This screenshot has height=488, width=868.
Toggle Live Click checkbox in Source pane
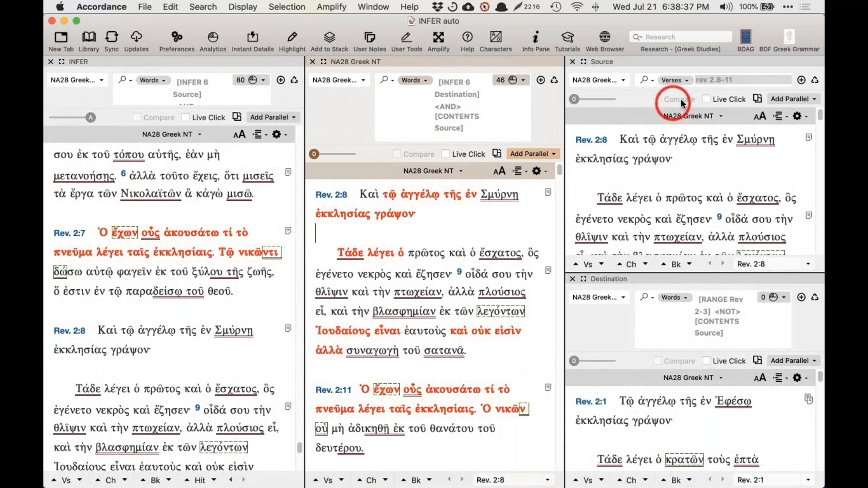(706, 99)
